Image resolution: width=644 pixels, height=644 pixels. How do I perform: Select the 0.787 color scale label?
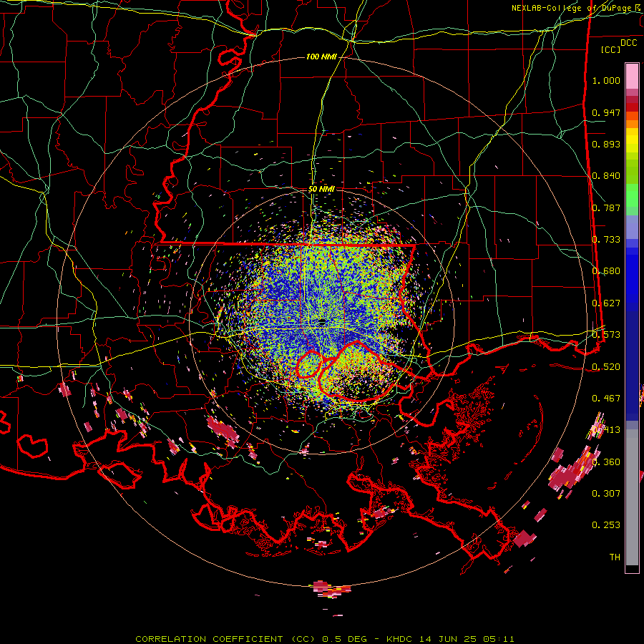click(x=606, y=208)
